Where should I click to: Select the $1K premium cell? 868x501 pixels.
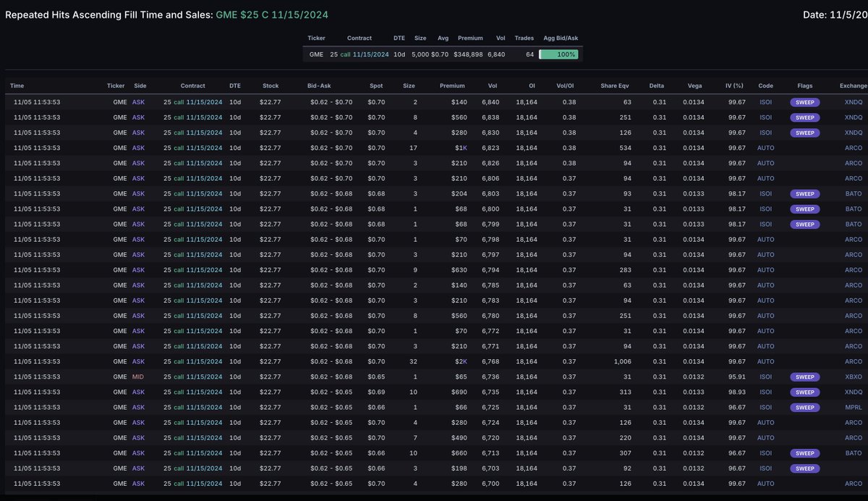[459, 148]
